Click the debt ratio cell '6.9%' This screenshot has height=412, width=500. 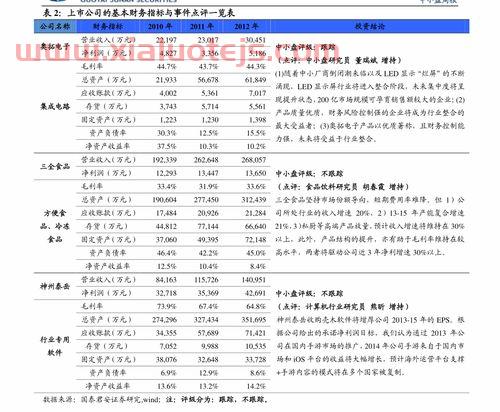click(168, 373)
